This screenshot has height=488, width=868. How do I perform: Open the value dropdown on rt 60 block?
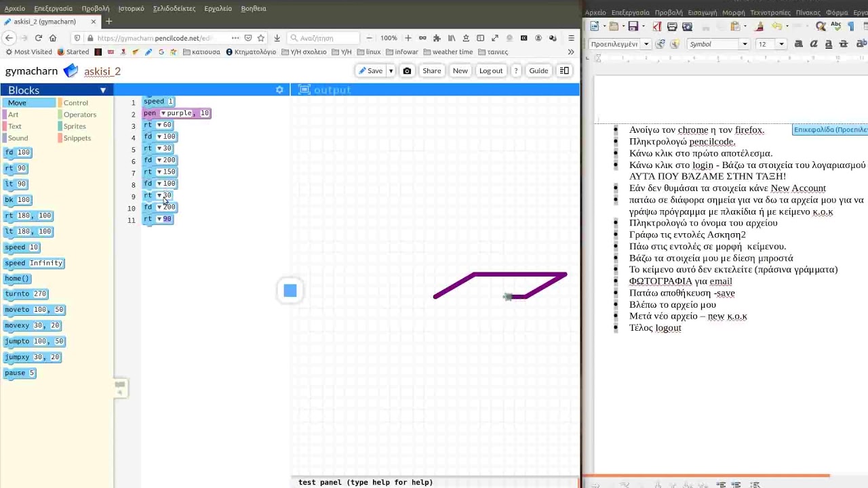[x=159, y=125]
